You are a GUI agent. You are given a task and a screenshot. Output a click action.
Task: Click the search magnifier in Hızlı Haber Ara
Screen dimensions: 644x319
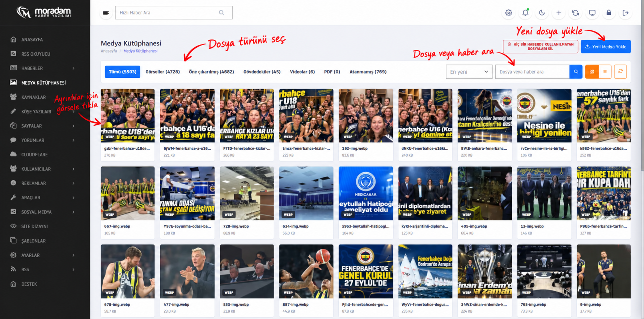pyautogui.click(x=221, y=13)
